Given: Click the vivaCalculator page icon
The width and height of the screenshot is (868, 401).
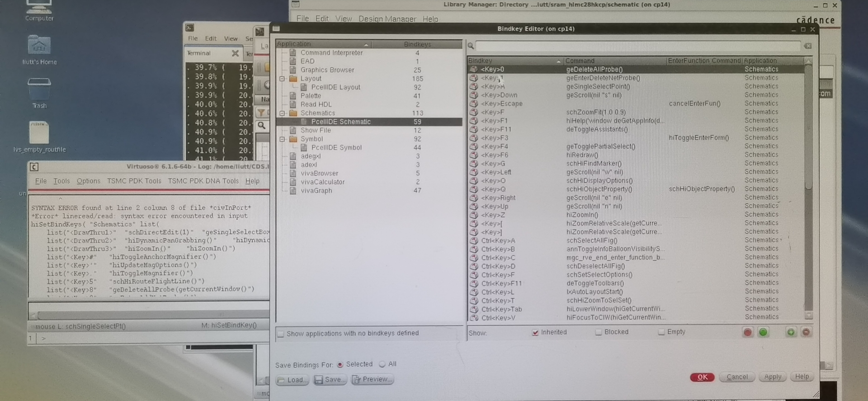Looking at the screenshot, I should tap(293, 182).
